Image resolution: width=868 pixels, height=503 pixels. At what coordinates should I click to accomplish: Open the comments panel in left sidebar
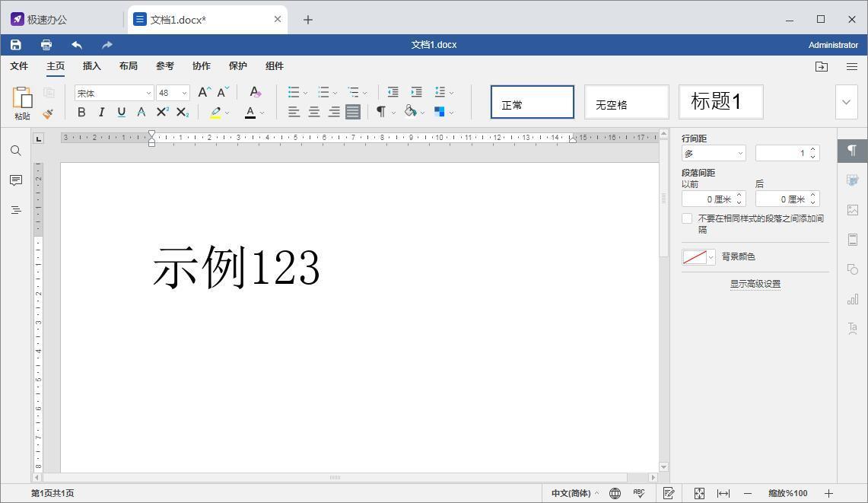click(16, 180)
